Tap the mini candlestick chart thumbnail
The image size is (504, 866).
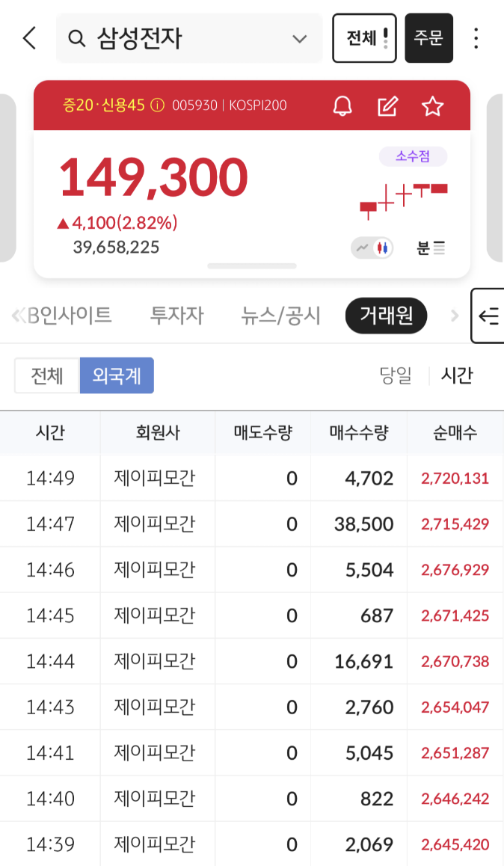coord(403,198)
